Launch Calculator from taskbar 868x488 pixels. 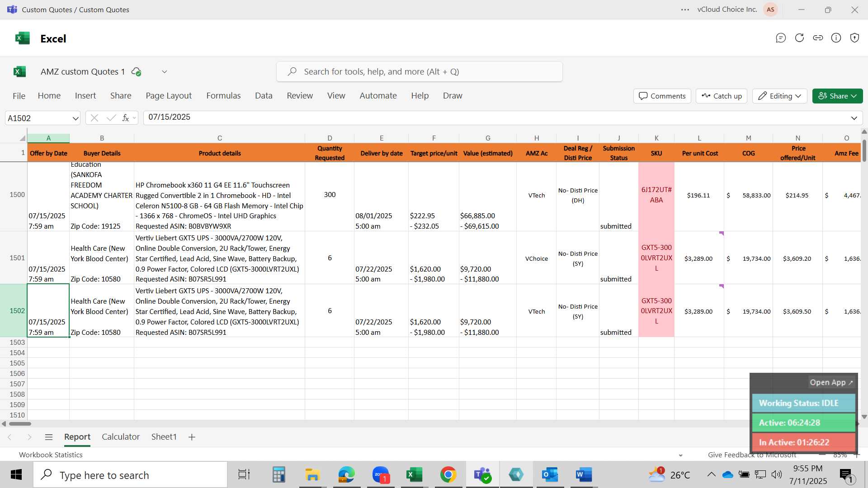pos(278,475)
